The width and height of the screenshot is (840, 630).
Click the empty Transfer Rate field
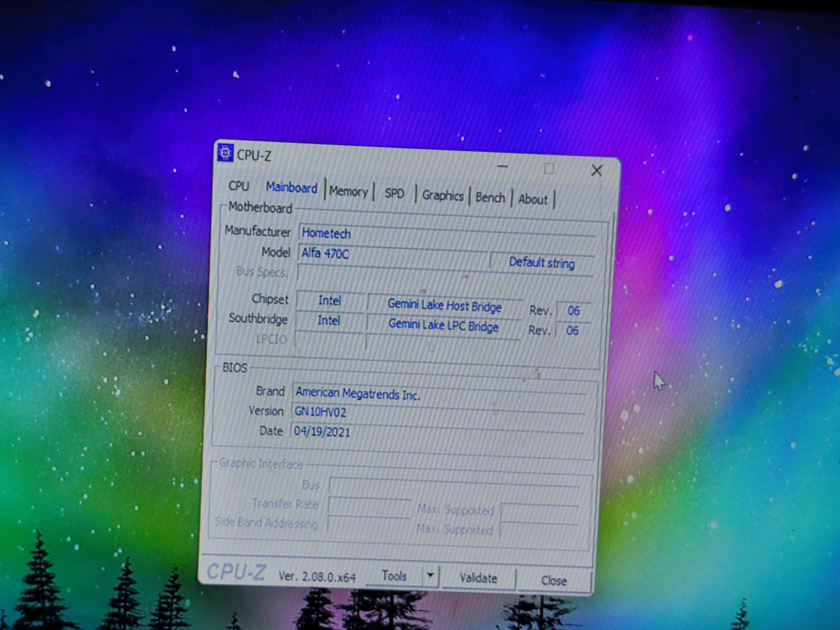pos(369,505)
